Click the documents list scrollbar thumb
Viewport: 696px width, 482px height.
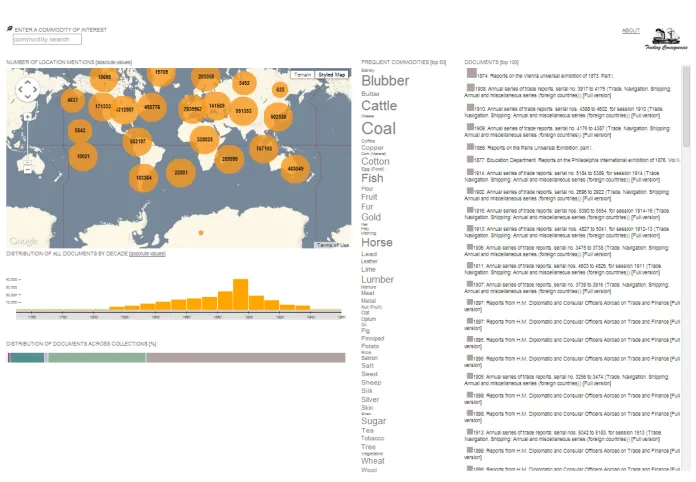(x=686, y=107)
